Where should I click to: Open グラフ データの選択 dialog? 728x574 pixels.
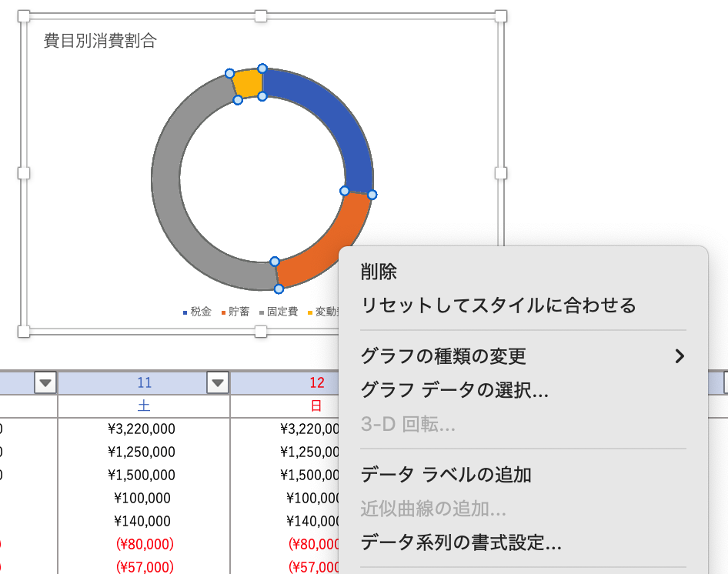pos(454,391)
